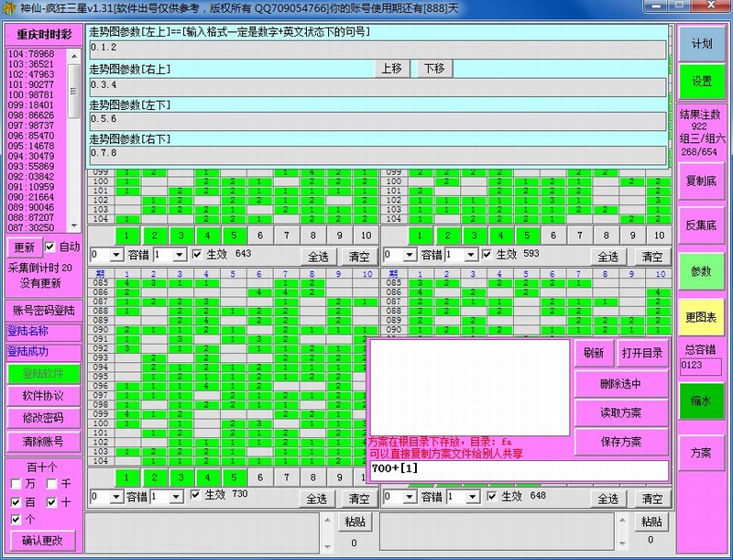Expand the 容错 dropdown beside count 730
The width and height of the screenshot is (733, 560).
point(168,496)
